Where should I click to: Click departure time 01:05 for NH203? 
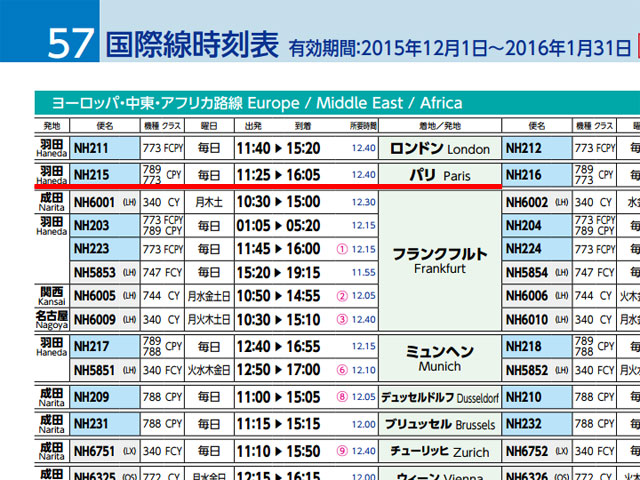253,225
